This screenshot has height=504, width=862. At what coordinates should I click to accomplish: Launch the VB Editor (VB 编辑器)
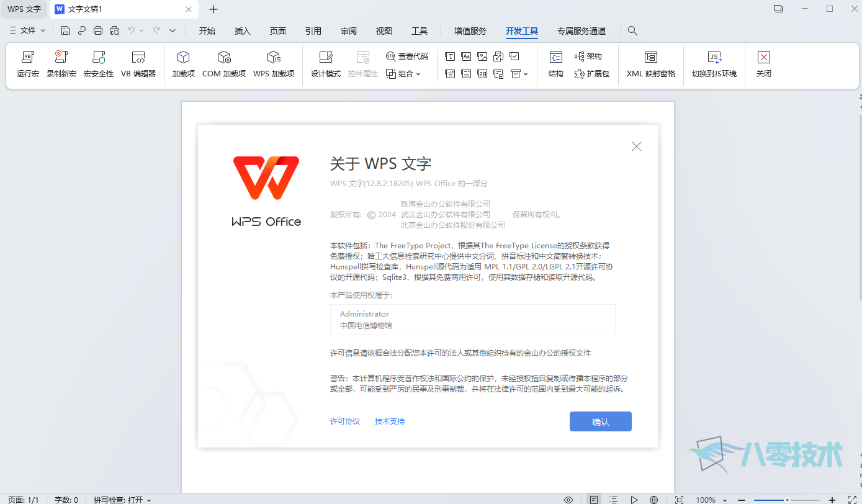[x=138, y=65]
